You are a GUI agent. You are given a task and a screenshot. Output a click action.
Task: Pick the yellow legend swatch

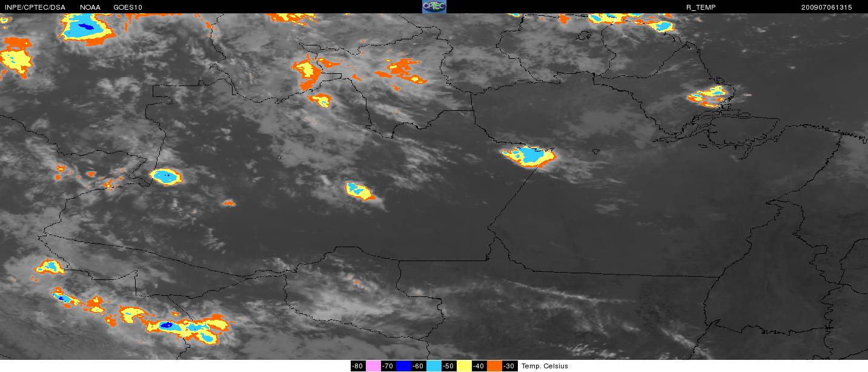point(464,366)
